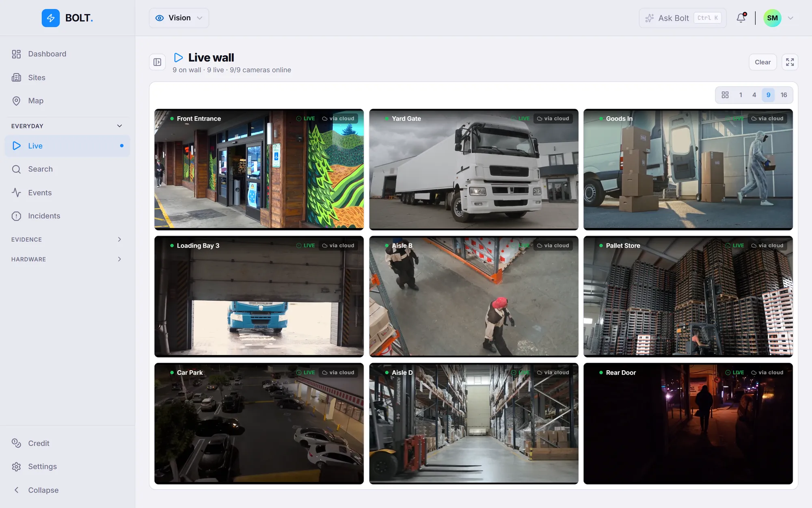Image resolution: width=812 pixels, height=508 pixels.
Task: Open the Front Entrance camera feed
Action: pos(259,169)
